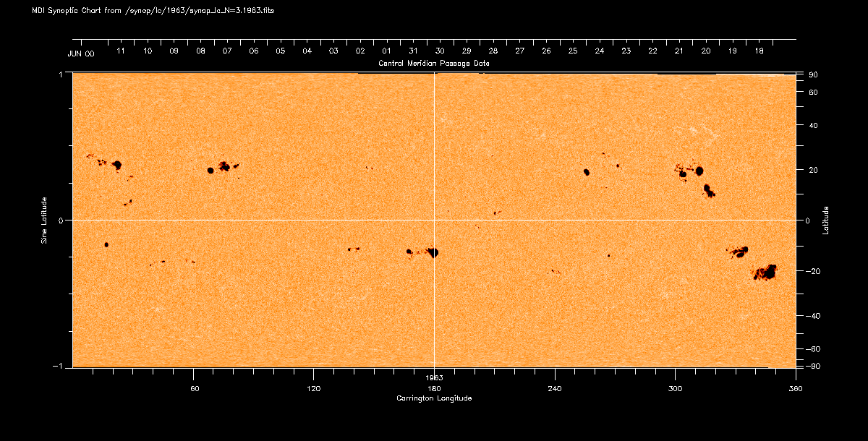Click the 'Sine Latitude' left axis label
Viewport: 868px width, 441px height.
click(x=45, y=220)
